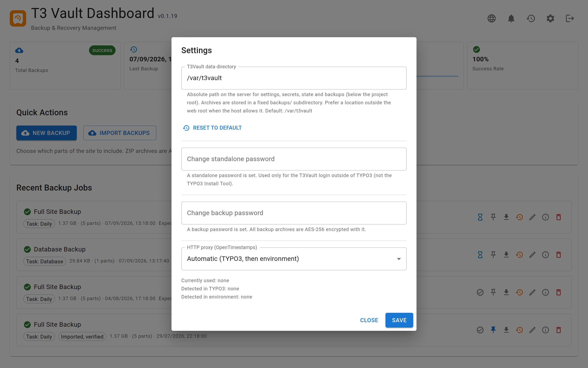The height and width of the screenshot is (368, 588).
Task: Click the green success badge
Action: pos(102,50)
